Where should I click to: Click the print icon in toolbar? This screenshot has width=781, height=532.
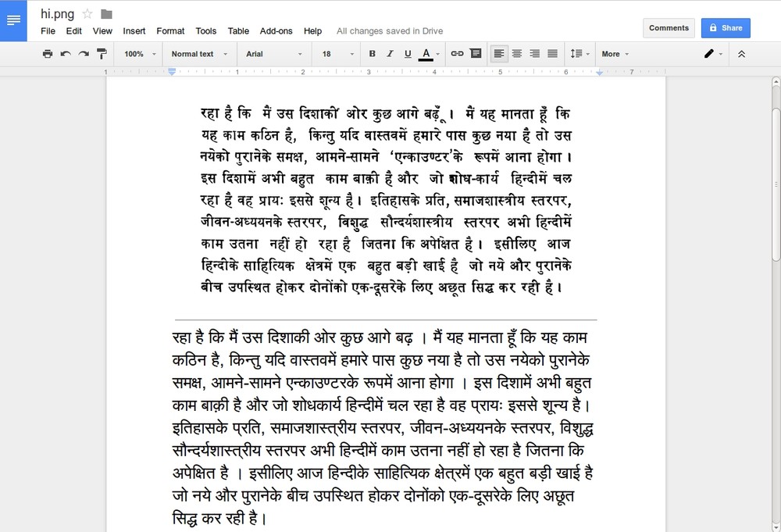(x=48, y=54)
